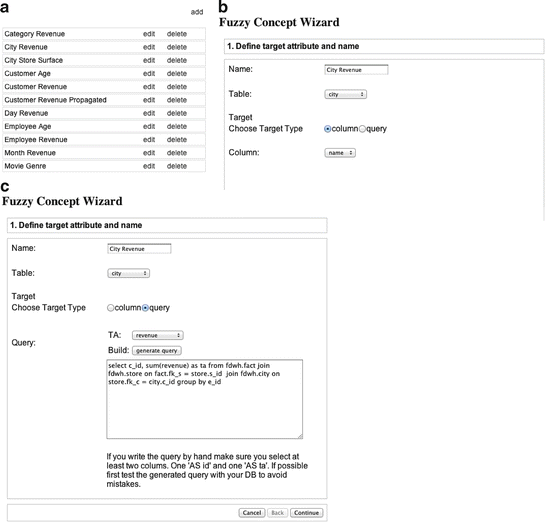This screenshot has width=545, height=522.
Task: Edit the Employee Revenue concept
Action: point(149,139)
